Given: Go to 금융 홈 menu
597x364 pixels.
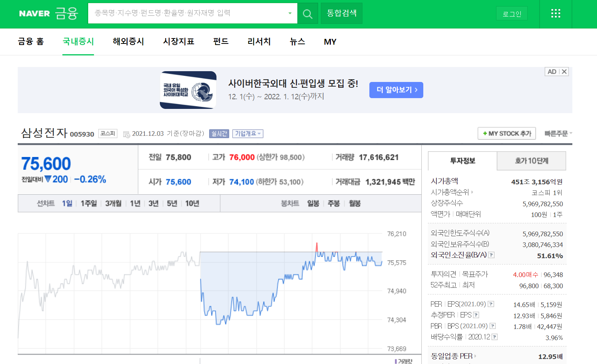Looking at the screenshot, I should [31, 42].
